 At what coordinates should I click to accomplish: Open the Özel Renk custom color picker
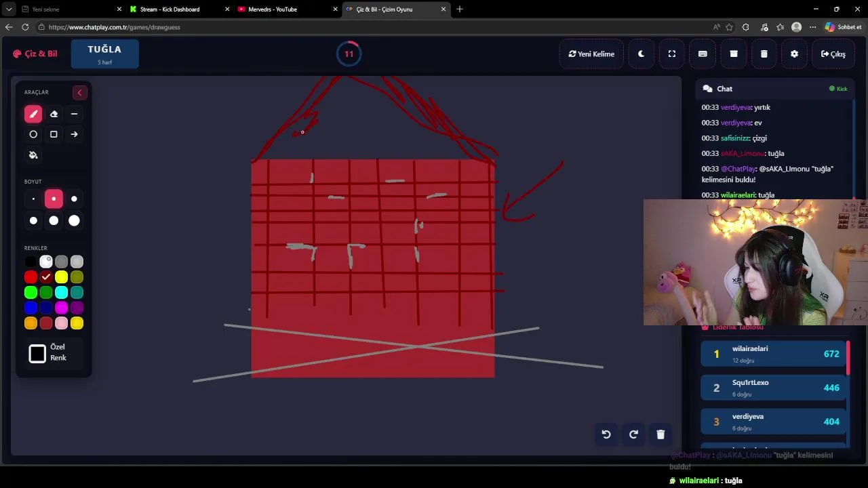click(x=37, y=353)
